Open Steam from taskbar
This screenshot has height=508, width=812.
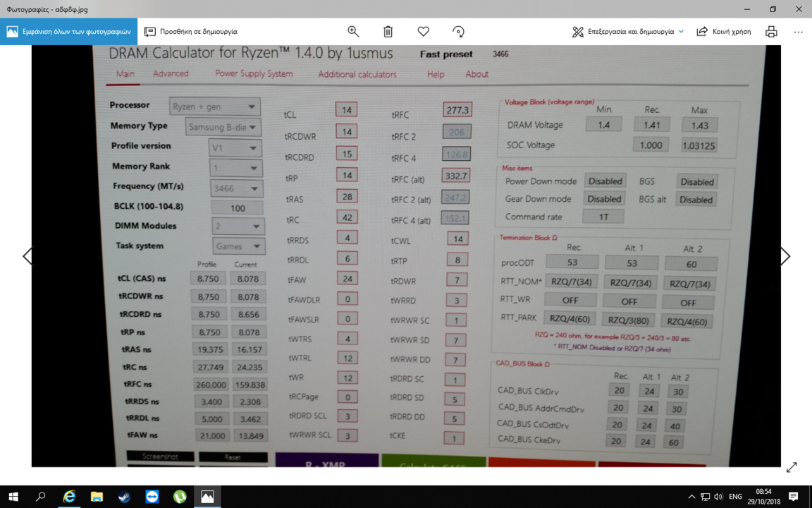pyautogui.click(x=124, y=497)
